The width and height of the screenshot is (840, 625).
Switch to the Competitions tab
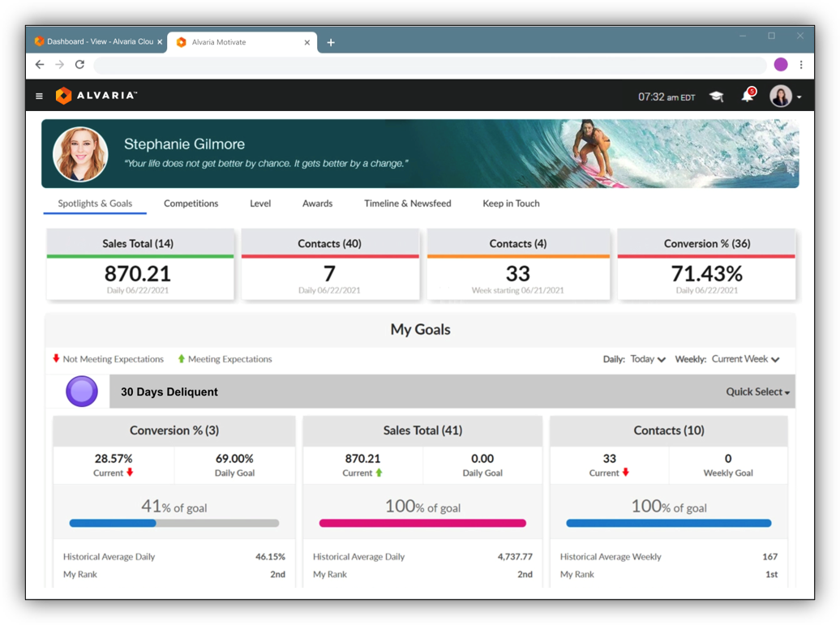(191, 203)
